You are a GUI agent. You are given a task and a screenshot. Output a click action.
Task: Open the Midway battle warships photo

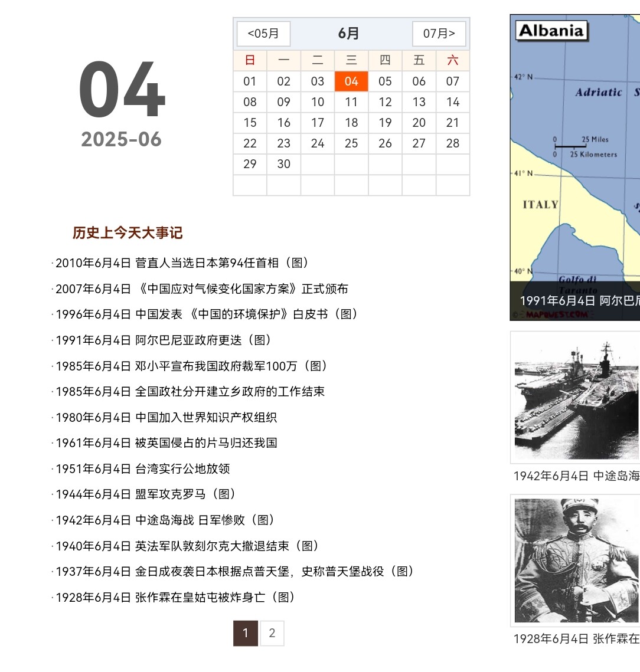pyautogui.click(x=576, y=398)
